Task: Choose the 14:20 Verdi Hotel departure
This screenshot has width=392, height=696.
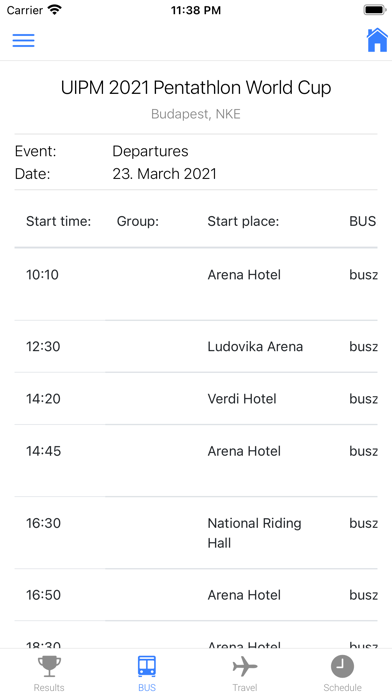Action: pos(196,399)
